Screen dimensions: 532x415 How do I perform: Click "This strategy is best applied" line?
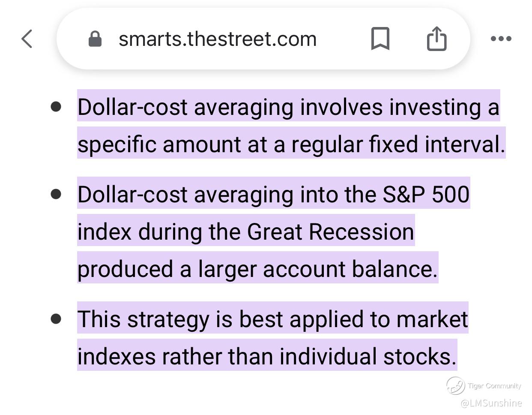(x=272, y=319)
